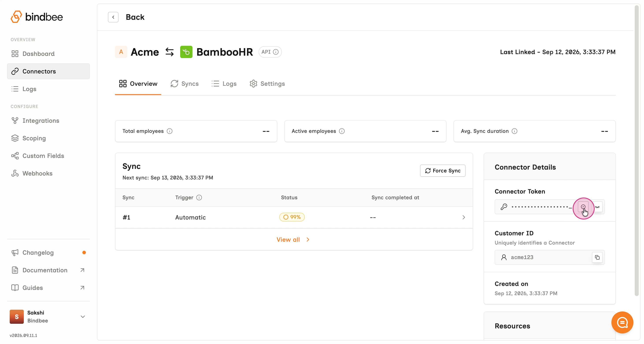Image resolution: width=644 pixels, height=344 pixels.
Task: Expand the Sakshi Bindbee account menu chevron
Action: click(83, 317)
